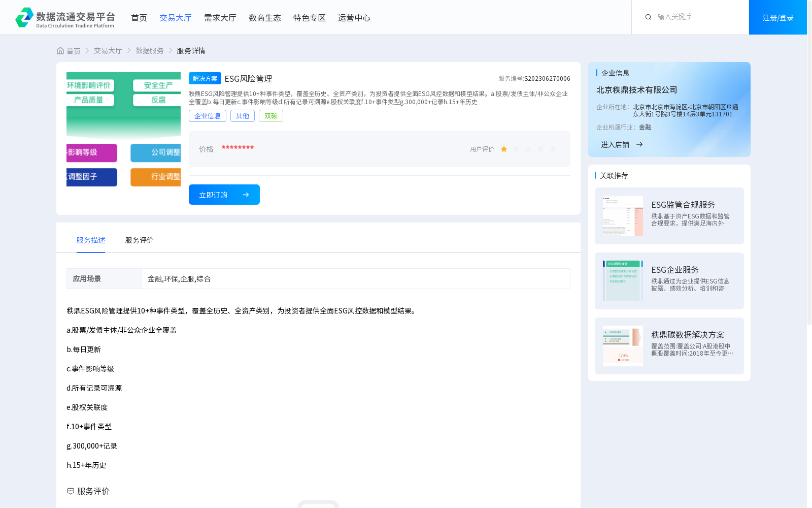
Task: Switch to the 服务评价 tab
Action: (x=140, y=240)
